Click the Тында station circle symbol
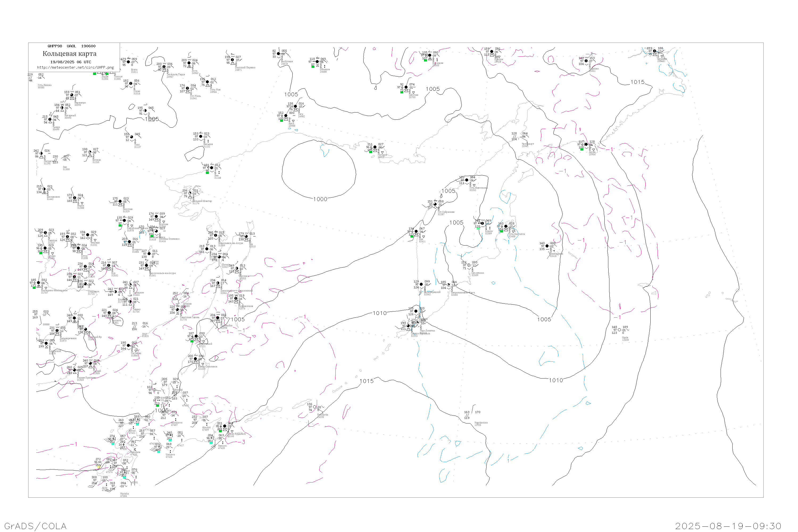 pos(50,119)
